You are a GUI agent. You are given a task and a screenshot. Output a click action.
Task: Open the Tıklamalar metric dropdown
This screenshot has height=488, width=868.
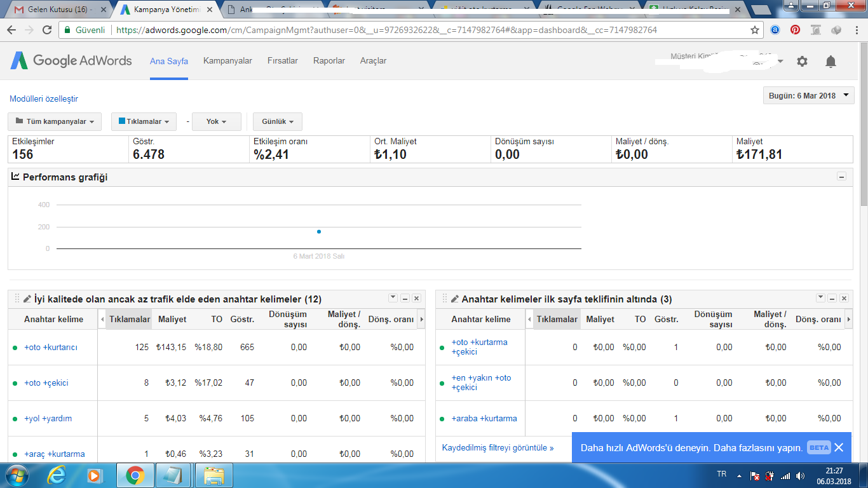[144, 121]
